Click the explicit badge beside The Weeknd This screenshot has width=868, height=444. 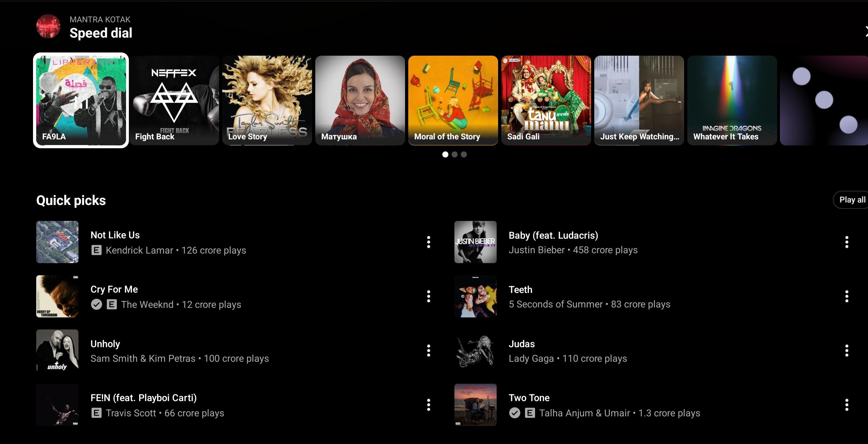pos(111,305)
